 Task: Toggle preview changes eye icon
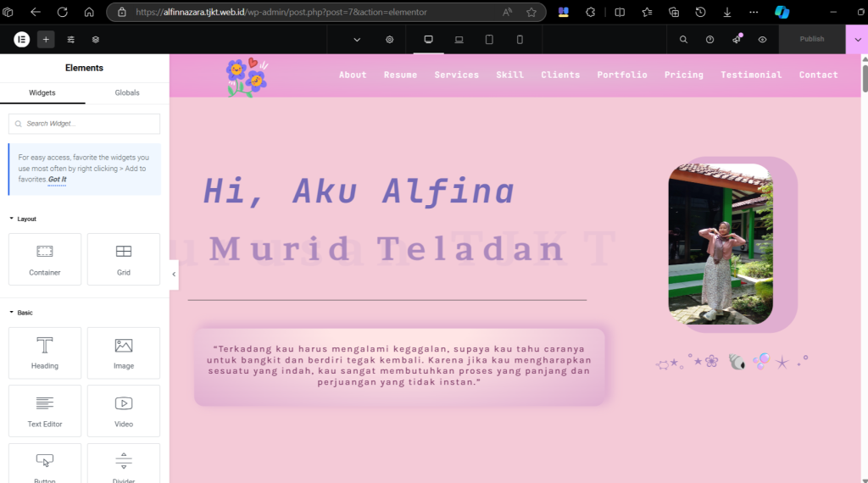pyautogui.click(x=763, y=39)
